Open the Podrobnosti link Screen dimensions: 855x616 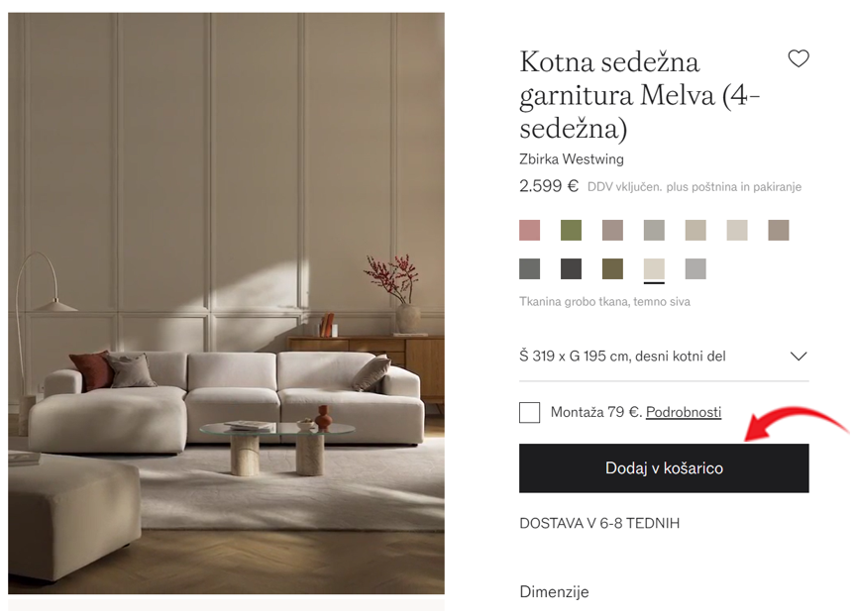[684, 412]
